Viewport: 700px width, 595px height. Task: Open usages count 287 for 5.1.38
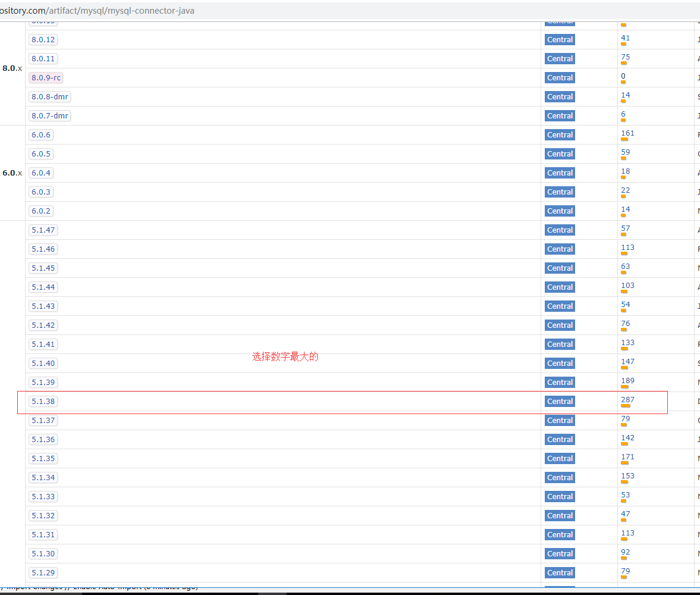click(x=627, y=400)
